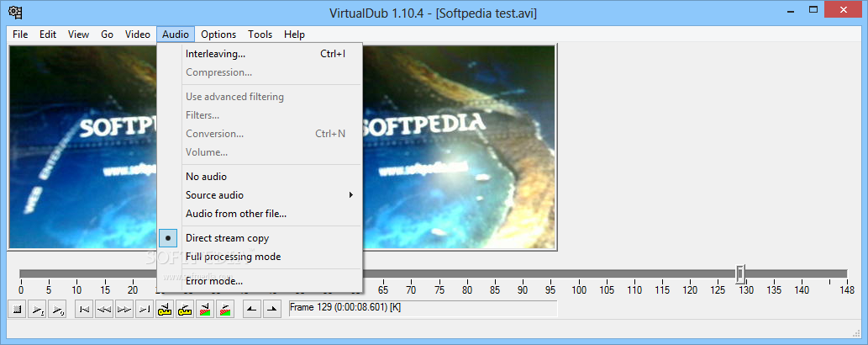Image resolution: width=868 pixels, height=345 pixels.
Task: Click the grayed-out Compression... entry
Action: [x=260, y=72]
